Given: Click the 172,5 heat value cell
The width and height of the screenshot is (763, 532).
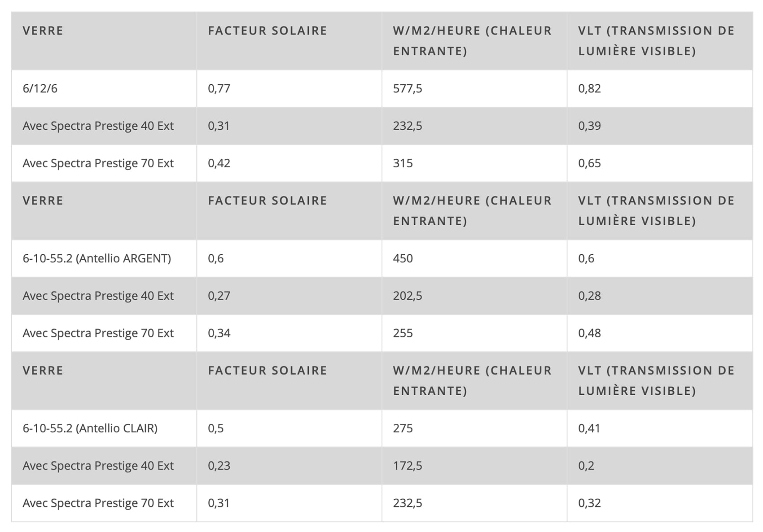Looking at the screenshot, I should pos(408,466).
